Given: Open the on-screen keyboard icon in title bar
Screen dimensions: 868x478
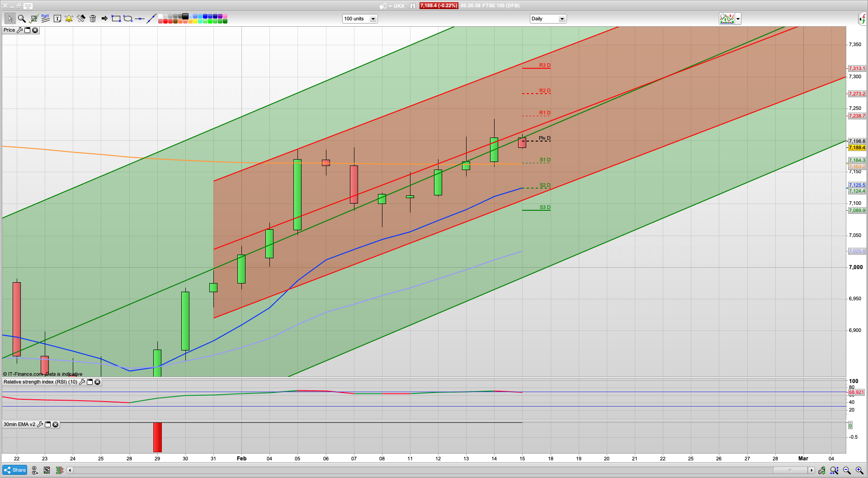Looking at the screenshot, I should [x=28, y=6].
